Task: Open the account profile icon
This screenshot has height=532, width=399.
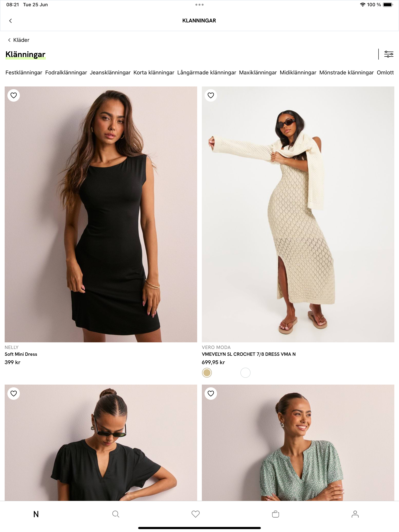Action: pos(355,514)
